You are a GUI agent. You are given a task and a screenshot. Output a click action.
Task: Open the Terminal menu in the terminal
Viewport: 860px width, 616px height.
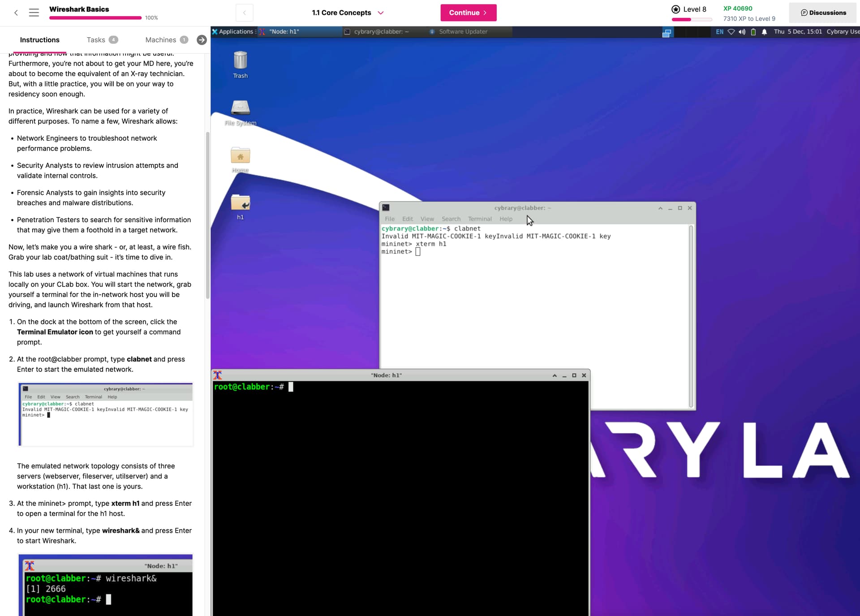pos(479,219)
